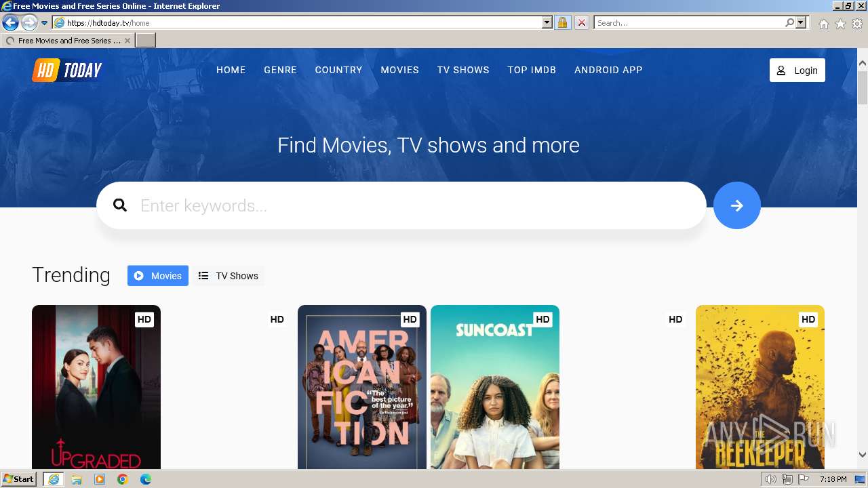
Task: Show trending TV Shows
Action: [228, 276]
